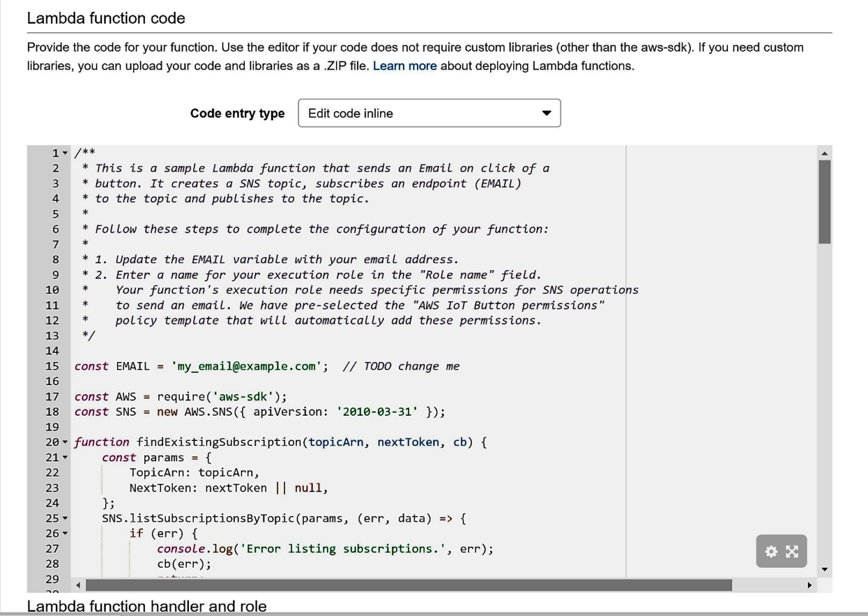Click comment 'to the topic and publishes to the topic.'

[232, 199]
